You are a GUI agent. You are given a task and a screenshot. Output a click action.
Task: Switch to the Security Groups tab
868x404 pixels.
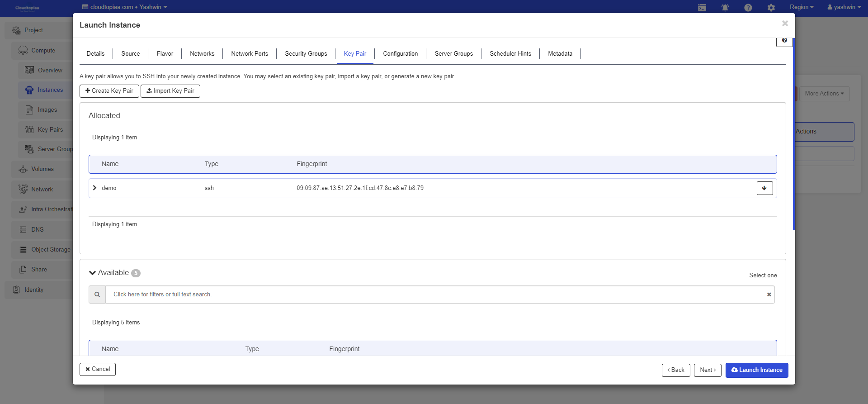(306, 54)
